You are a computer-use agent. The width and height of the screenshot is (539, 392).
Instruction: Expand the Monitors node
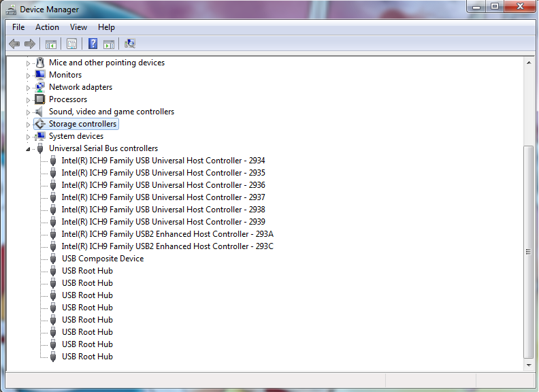point(28,76)
